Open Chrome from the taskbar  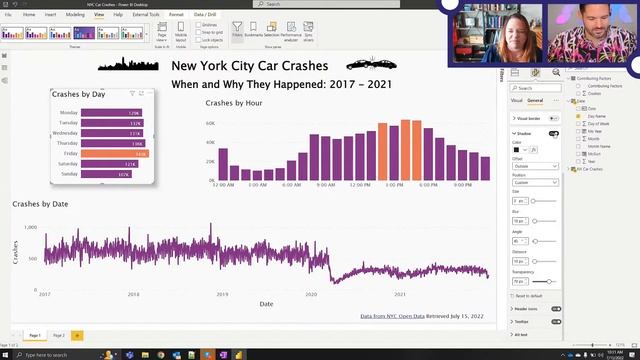tap(160, 355)
